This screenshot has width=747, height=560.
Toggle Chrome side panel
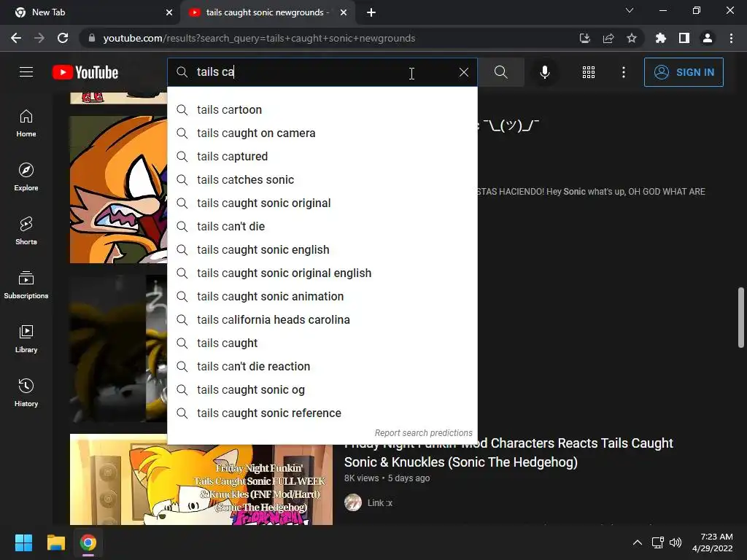(684, 38)
